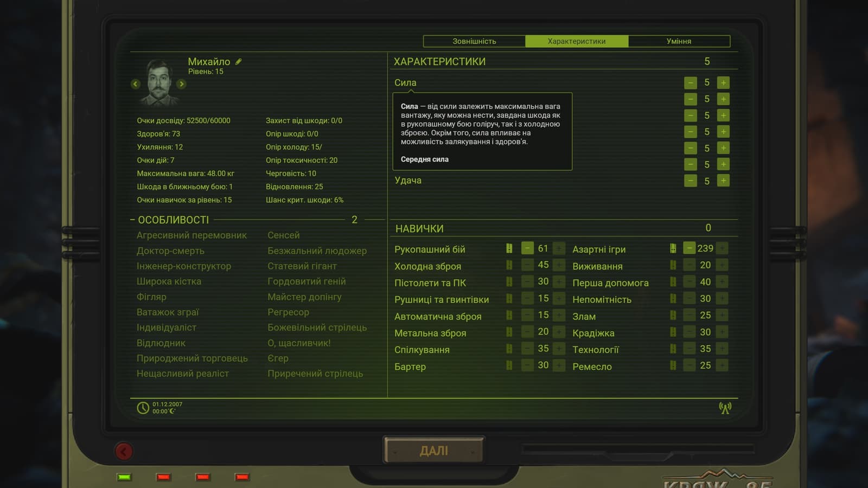Click the character portrait

159,82
